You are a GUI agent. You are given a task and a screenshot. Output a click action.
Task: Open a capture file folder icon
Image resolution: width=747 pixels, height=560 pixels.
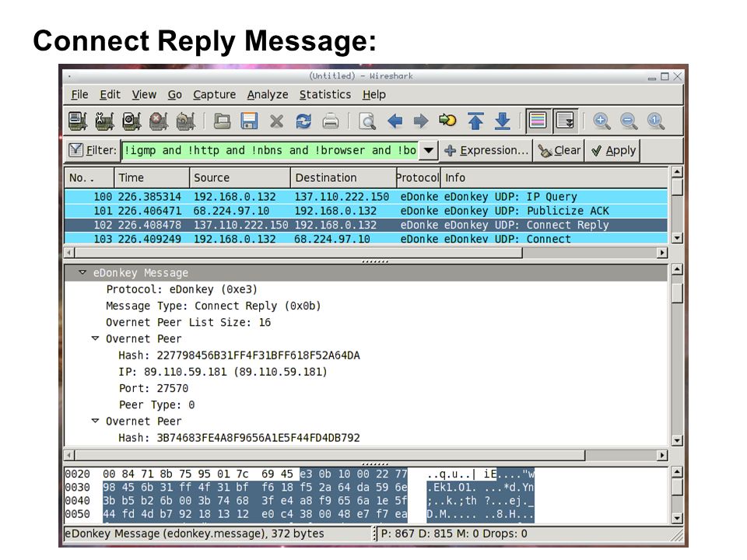(x=222, y=121)
